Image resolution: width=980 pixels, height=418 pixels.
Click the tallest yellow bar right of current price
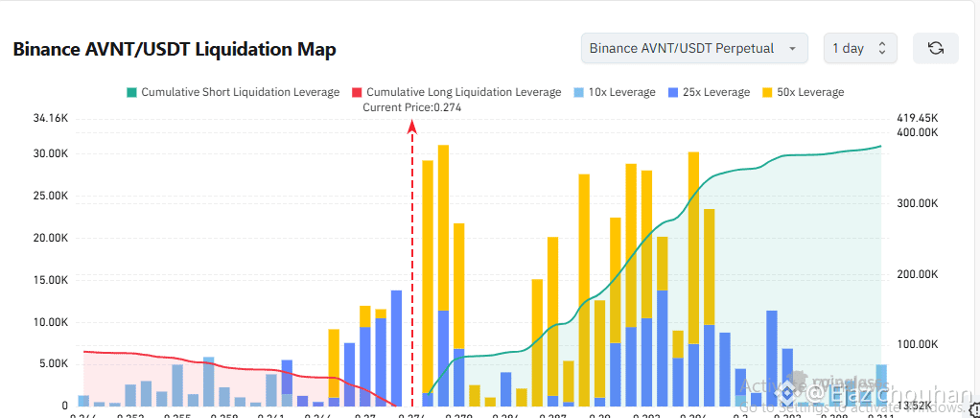point(443,227)
